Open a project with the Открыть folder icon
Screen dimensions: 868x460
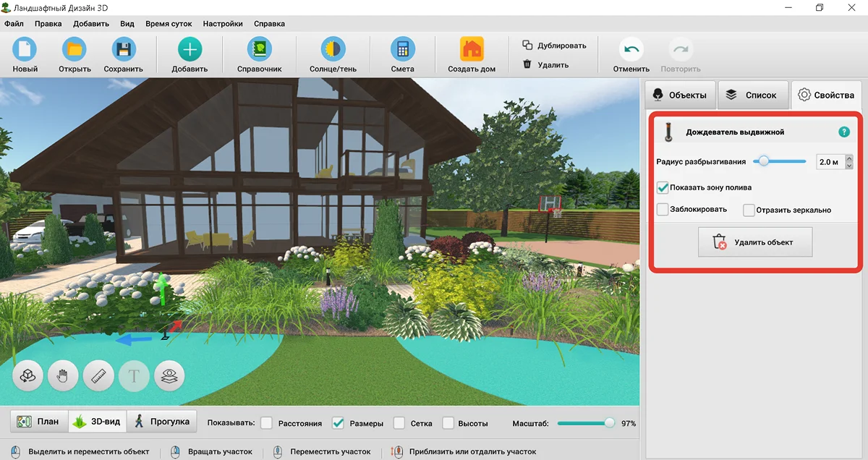(x=75, y=50)
